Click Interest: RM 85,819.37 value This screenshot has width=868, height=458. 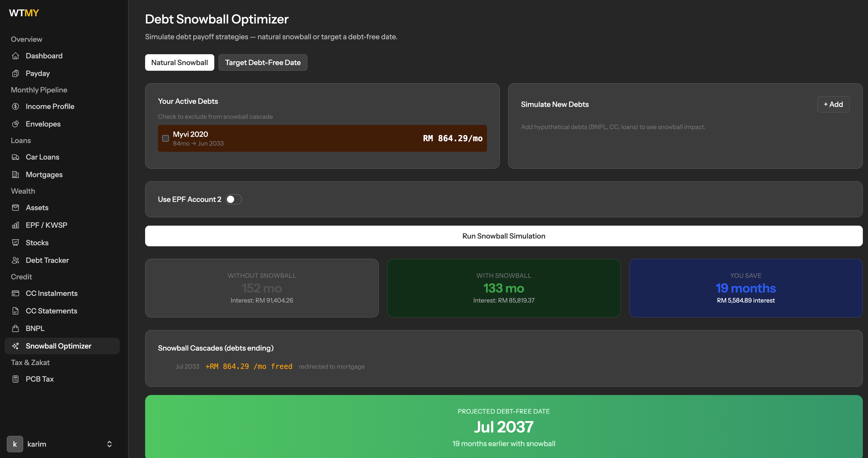tap(504, 300)
